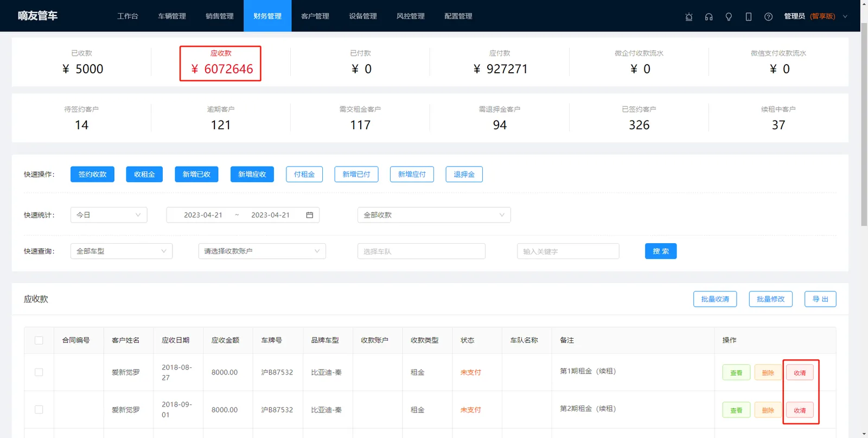
Task: Open the 车辆管理 menu
Action: click(172, 16)
